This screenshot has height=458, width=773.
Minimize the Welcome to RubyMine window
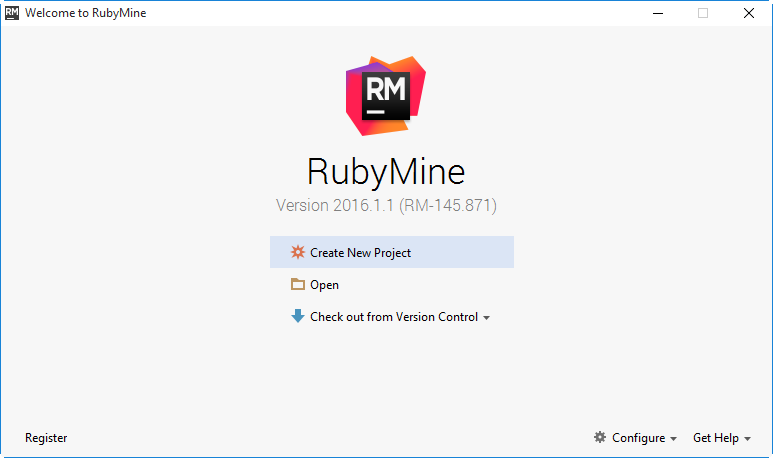coord(658,13)
